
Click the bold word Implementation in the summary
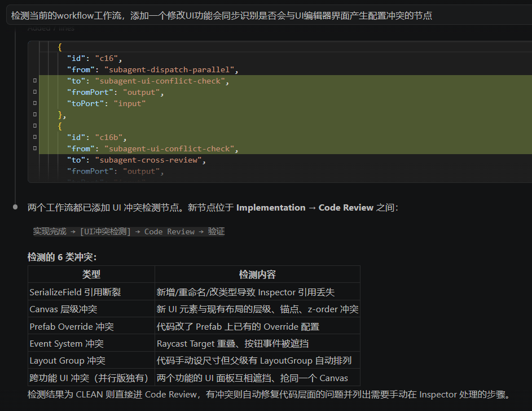pos(271,207)
